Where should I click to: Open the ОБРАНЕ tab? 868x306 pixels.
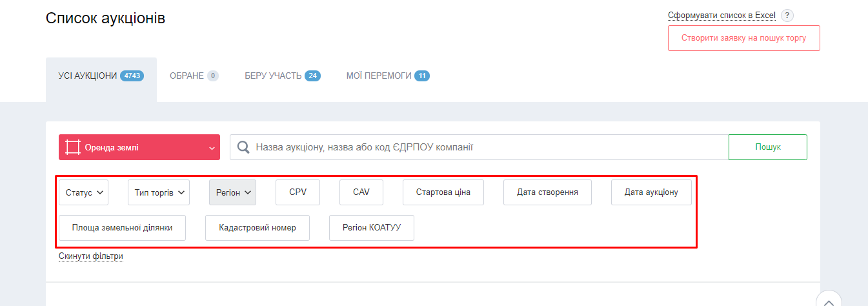click(x=194, y=76)
